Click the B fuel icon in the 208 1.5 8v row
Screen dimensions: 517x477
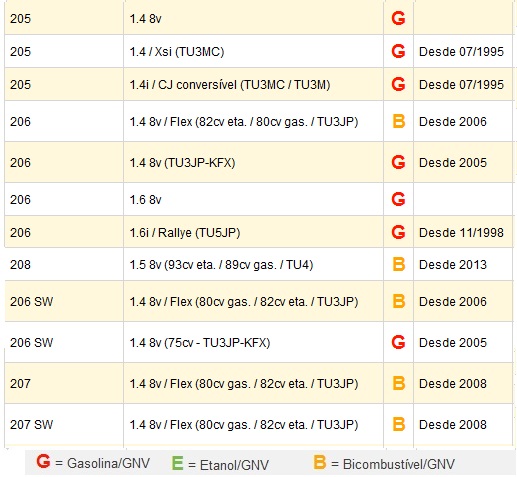point(399,264)
